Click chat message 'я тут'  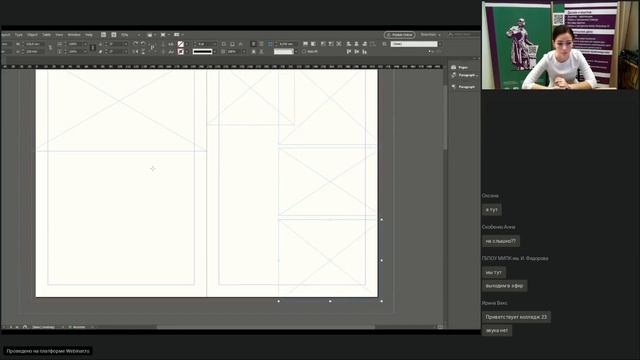[491, 210]
